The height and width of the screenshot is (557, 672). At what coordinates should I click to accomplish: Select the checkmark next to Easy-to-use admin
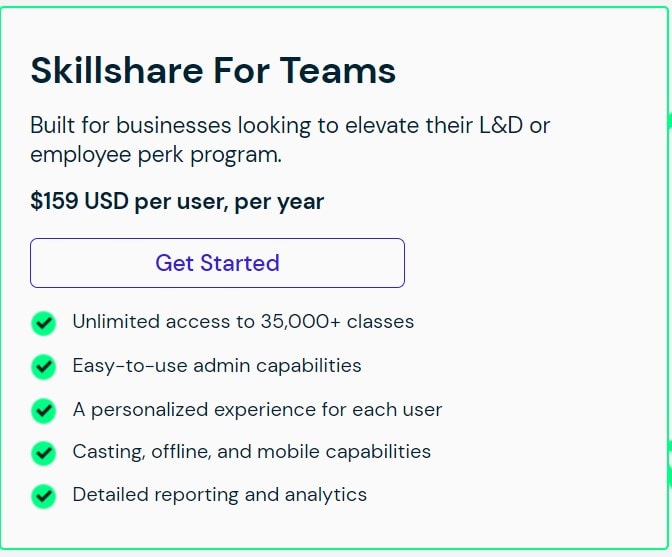pyautogui.click(x=43, y=367)
